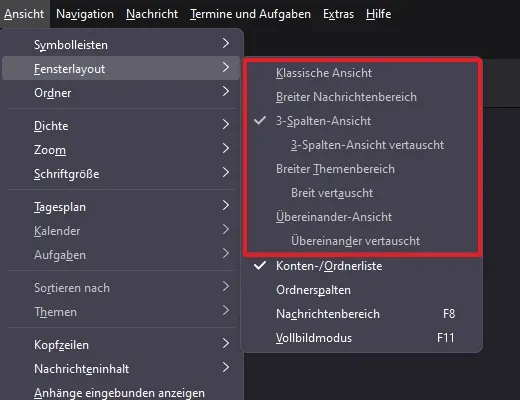
Task: Expand the Symbolleisten submenu arrow
Action: pyautogui.click(x=226, y=43)
